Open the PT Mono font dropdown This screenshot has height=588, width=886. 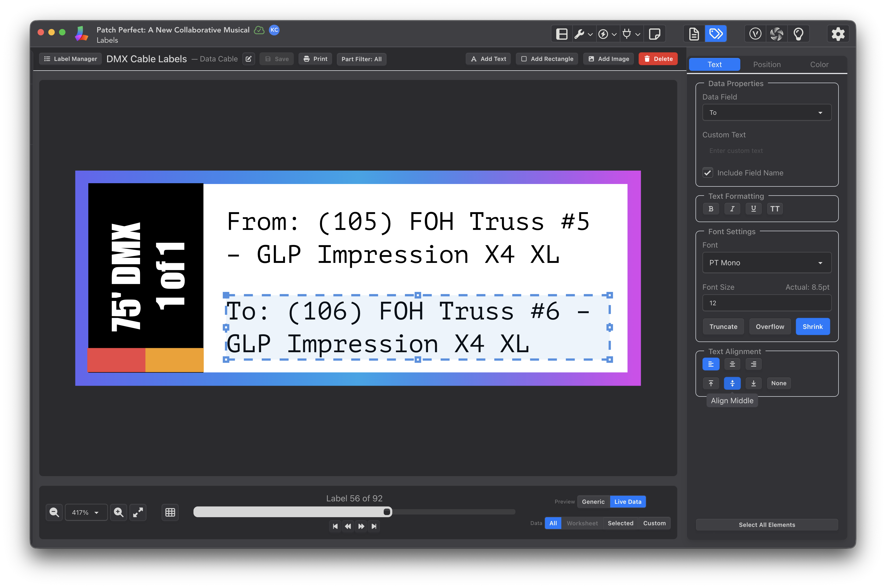click(x=766, y=263)
